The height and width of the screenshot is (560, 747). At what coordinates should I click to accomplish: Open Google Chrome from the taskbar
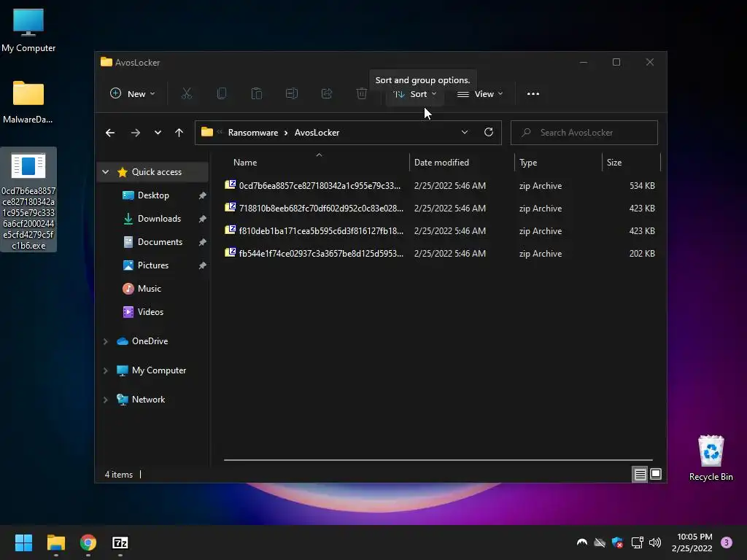pyautogui.click(x=88, y=542)
